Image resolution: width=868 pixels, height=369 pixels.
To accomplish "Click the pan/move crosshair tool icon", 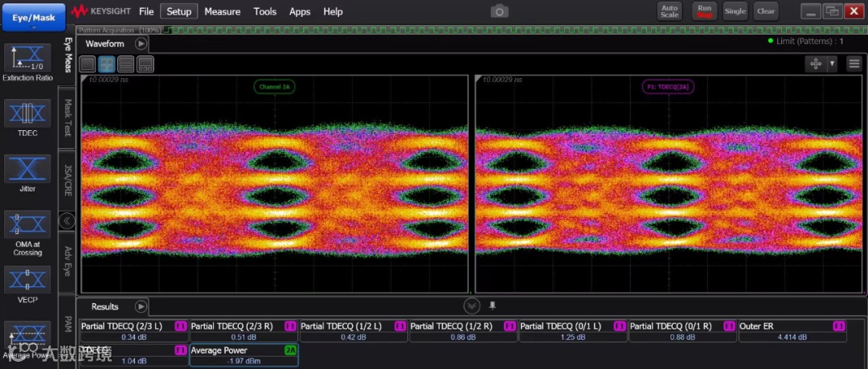I will (817, 64).
